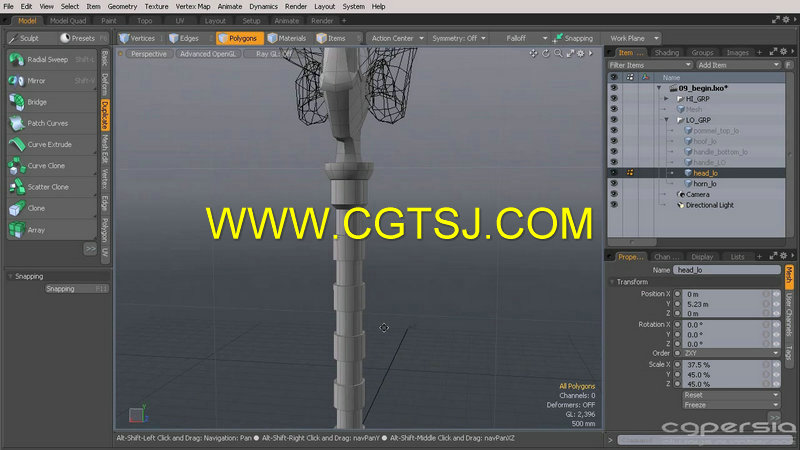Viewport: 800px width, 450px height.
Task: Switch to Polygons selection mode
Action: tap(239, 38)
